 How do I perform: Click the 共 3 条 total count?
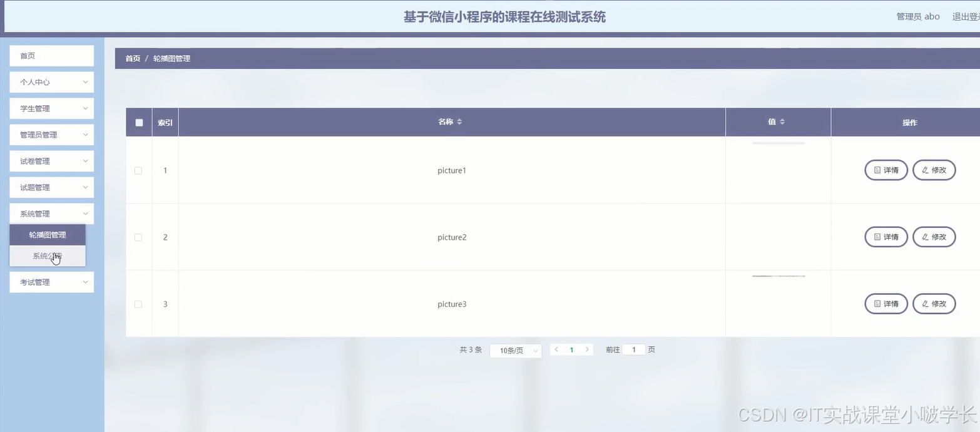click(x=471, y=350)
